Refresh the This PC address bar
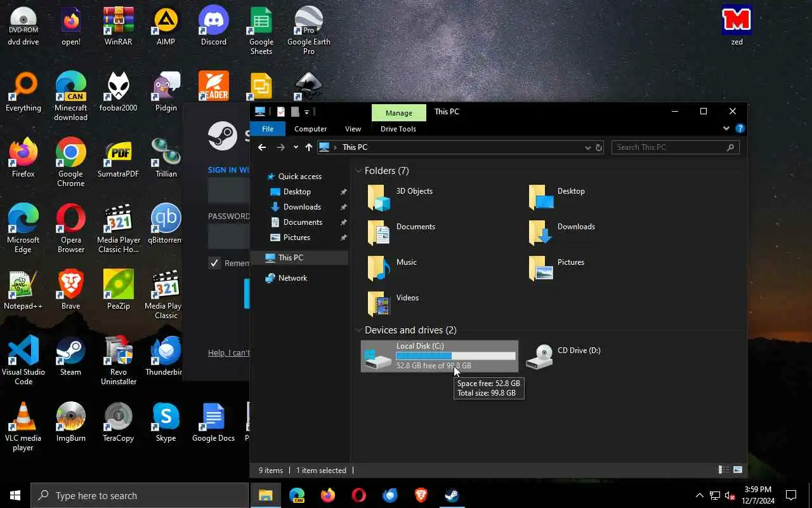Screen dimensions: 812x508 pos(598,147)
